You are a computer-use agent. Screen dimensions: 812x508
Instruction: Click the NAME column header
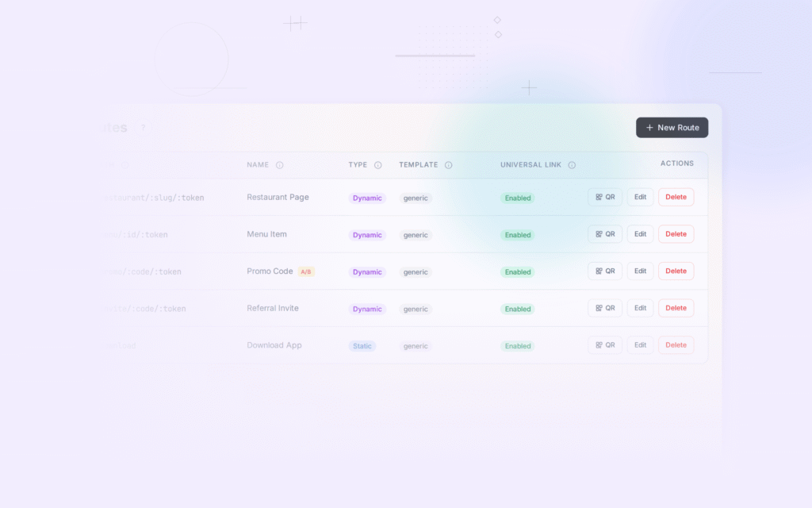[x=258, y=165]
